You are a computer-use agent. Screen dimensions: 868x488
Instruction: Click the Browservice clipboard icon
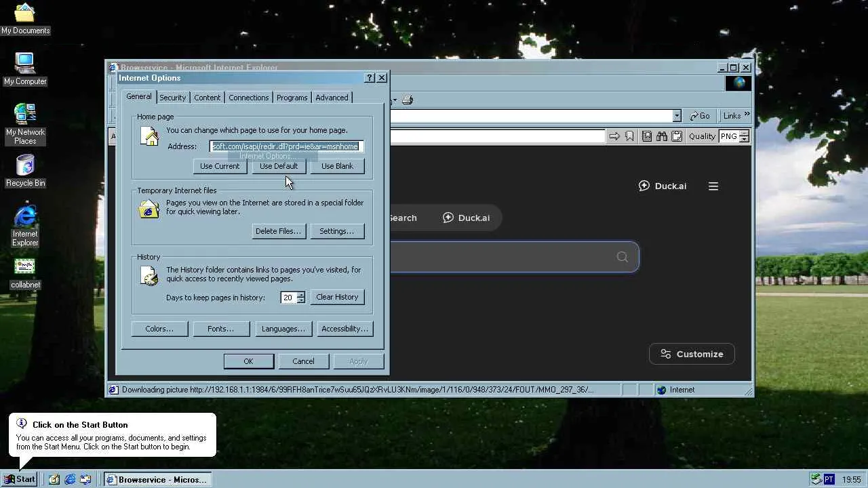677,136
